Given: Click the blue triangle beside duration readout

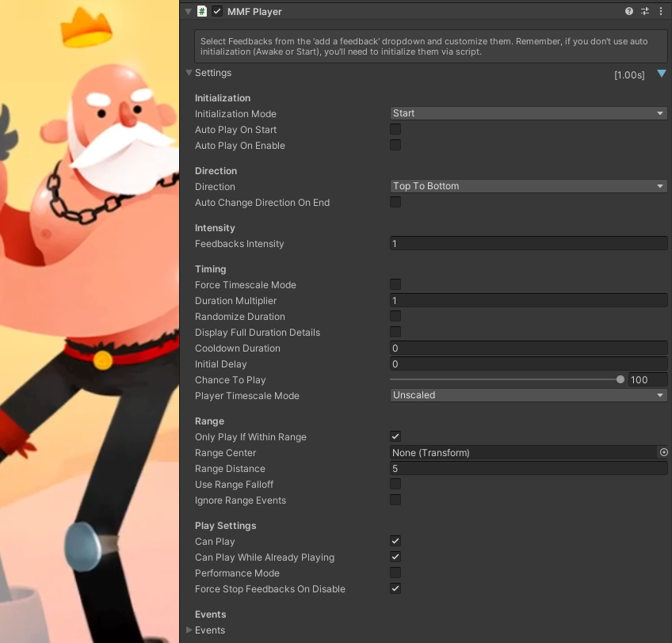Looking at the screenshot, I should coord(662,74).
